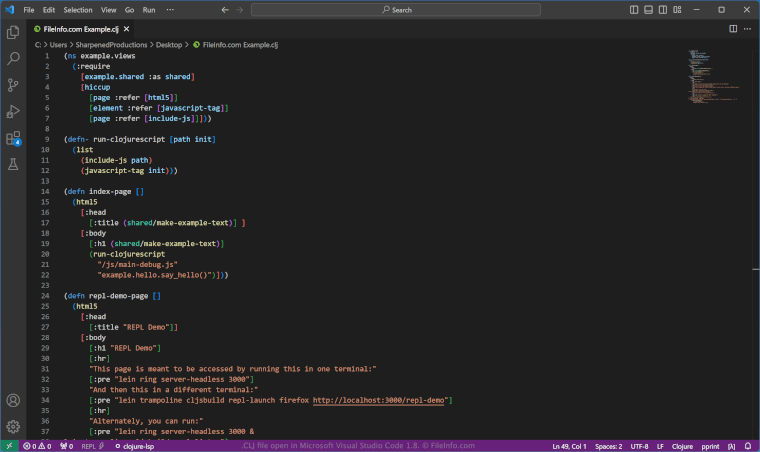Viewport: 760px width, 452px height.
Task: Open the Manage gear settings icon
Action: pyautogui.click(x=13, y=426)
